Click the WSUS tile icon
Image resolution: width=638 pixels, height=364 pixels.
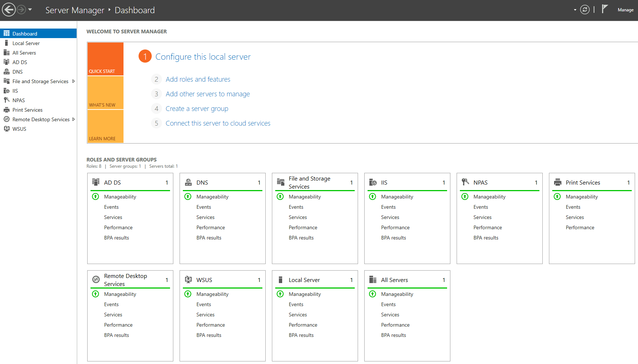[x=188, y=279]
